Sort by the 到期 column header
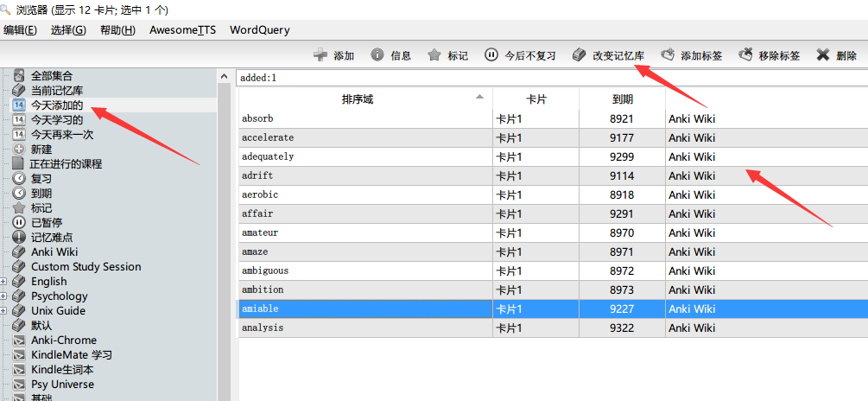868x401 pixels. click(622, 99)
